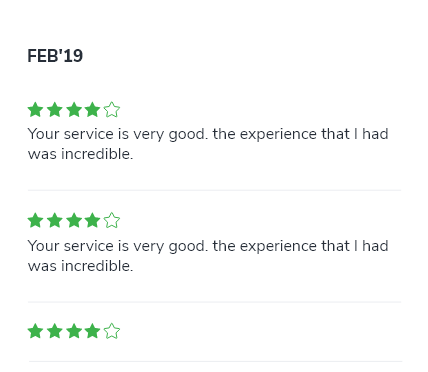Image resolution: width=428 pixels, height=372 pixels.
Task: Click the second star of the first review
Action: pyautogui.click(x=55, y=110)
